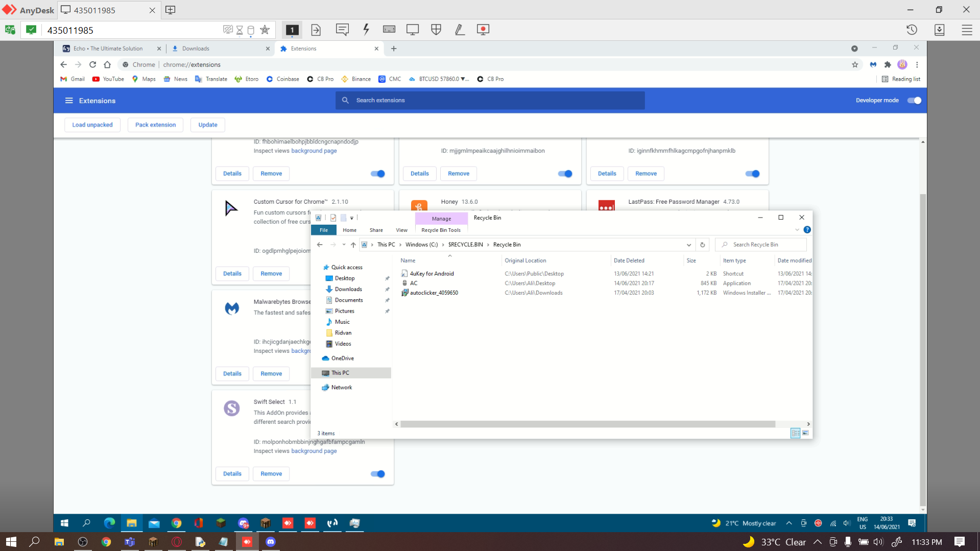Refresh the Recycle Bin folder view
Image resolution: width=980 pixels, height=551 pixels.
703,245
